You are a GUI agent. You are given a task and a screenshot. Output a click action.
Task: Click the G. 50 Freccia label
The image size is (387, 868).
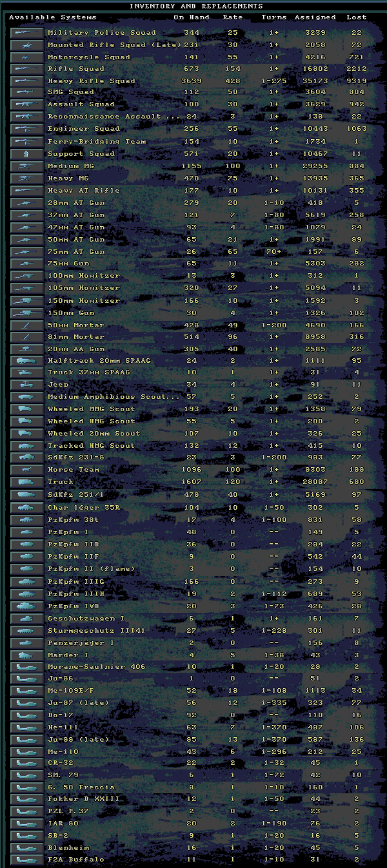81,787
